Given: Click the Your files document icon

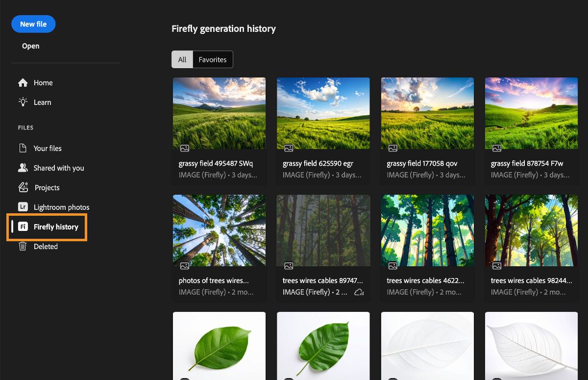Looking at the screenshot, I should (x=23, y=148).
